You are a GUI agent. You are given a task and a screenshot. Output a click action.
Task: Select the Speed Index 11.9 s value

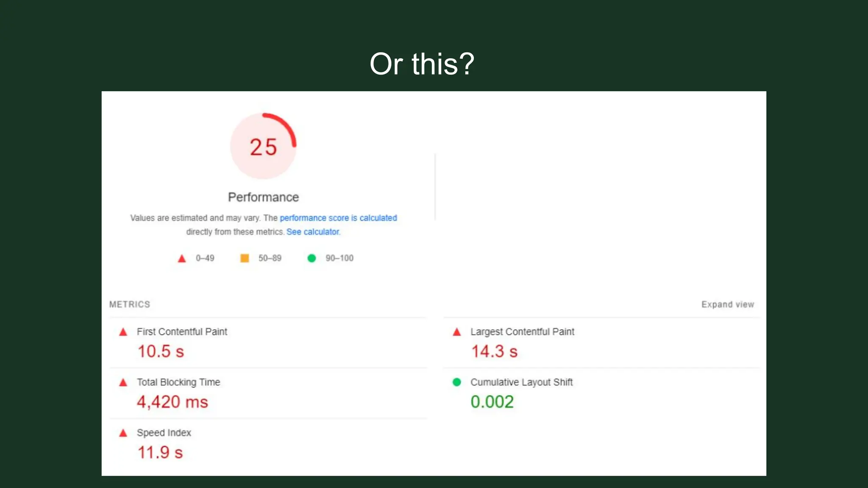point(160,452)
